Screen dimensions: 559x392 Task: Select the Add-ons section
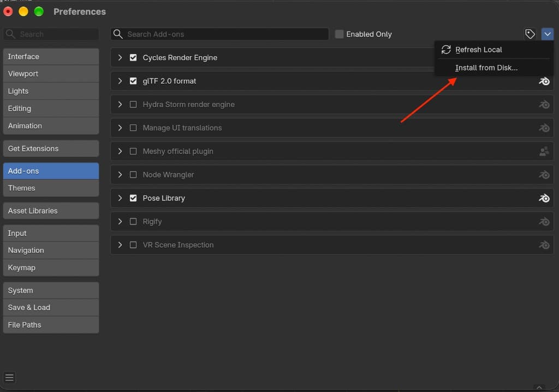tap(51, 171)
